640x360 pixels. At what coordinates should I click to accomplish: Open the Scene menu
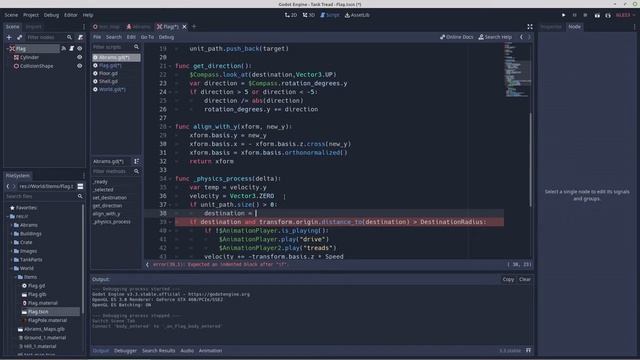pyautogui.click(x=11, y=15)
